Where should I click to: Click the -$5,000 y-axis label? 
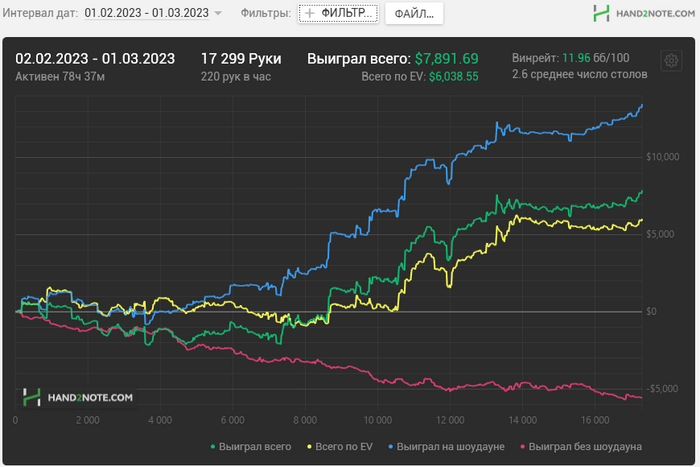coord(662,388)
